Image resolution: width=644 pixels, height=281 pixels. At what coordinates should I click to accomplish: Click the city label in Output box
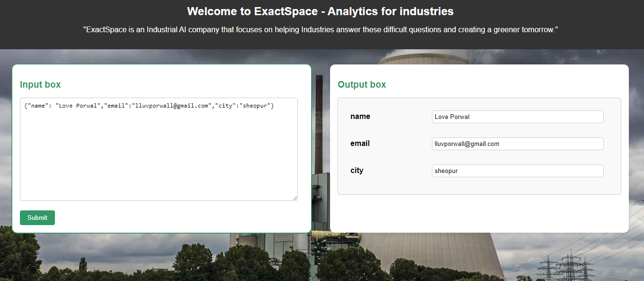[357, 171]
